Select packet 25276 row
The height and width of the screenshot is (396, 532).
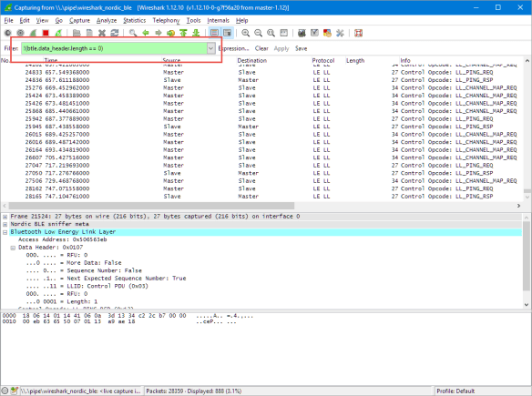point(262,87)
